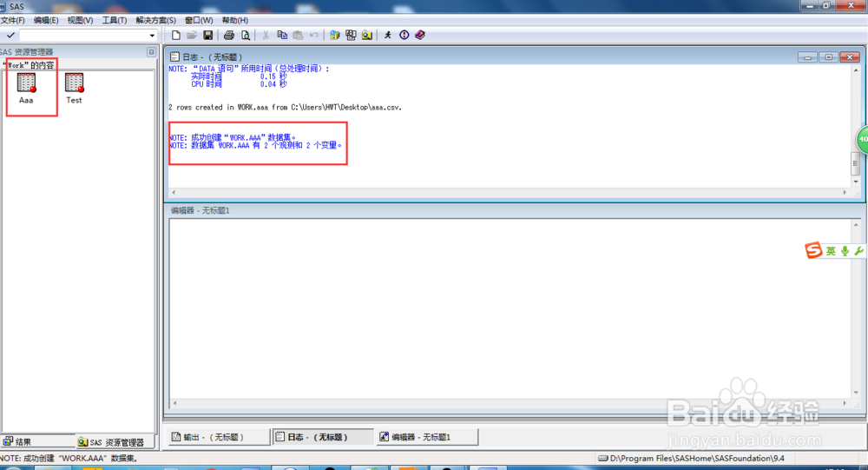Click the log window document icon
The height and width of the screenshot is (470, 868).
click(174, 56)
